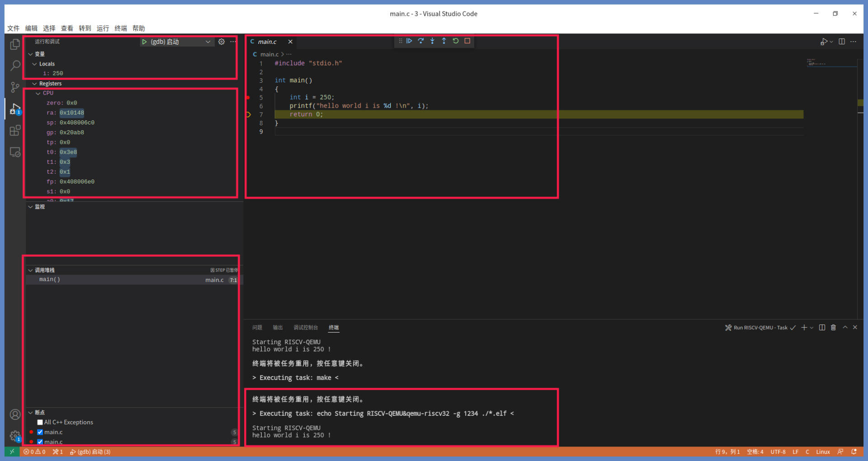The width and height of the screenshot is (868, 461).
Task: Select main() frame in call stack
Action: (x=50, y=280)
